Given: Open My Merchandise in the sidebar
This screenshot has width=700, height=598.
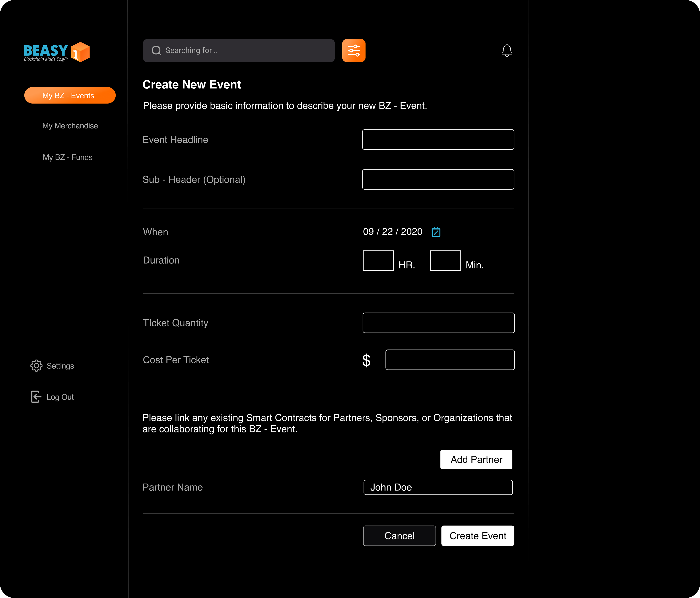Looking at the screenshot, I should coord(70,126).
